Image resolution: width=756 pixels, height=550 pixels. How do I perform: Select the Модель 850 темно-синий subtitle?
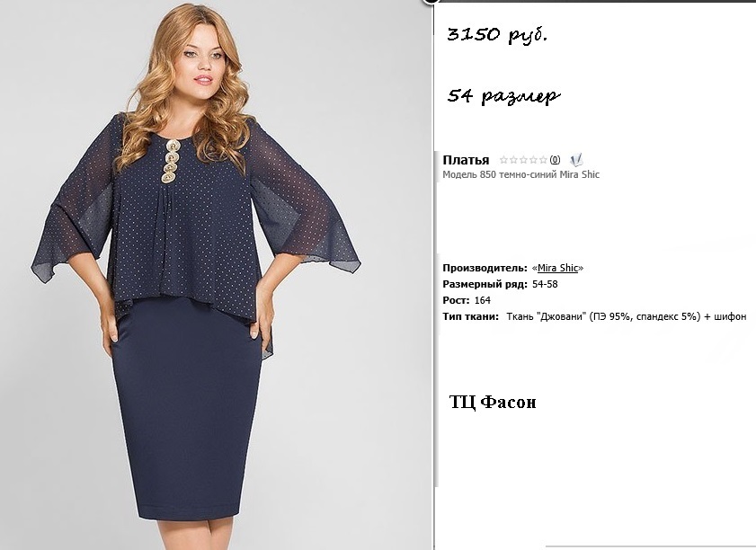pyautogui.click(x=520, y=174)
